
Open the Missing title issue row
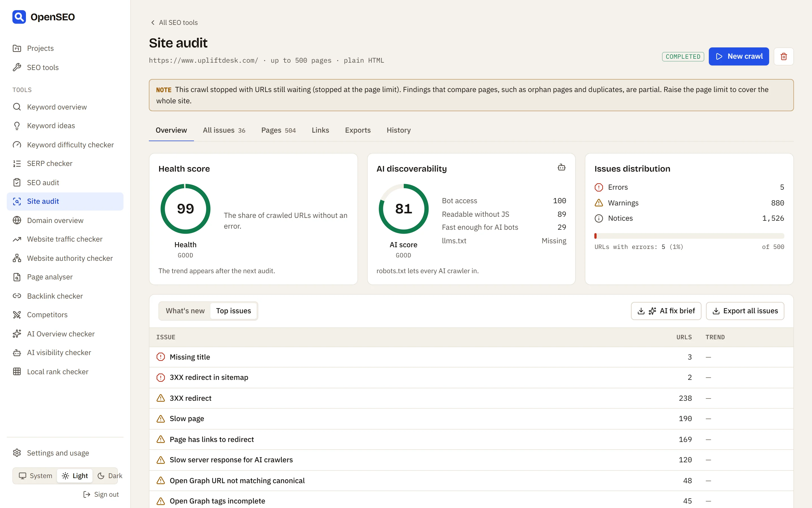coord(471,357)
